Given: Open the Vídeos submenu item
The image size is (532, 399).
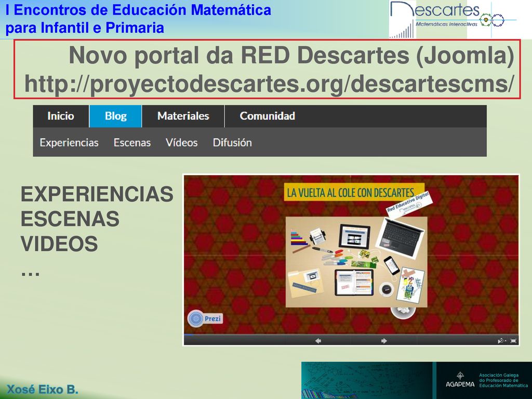Looking at the screenshot, I should pos(181,142).
